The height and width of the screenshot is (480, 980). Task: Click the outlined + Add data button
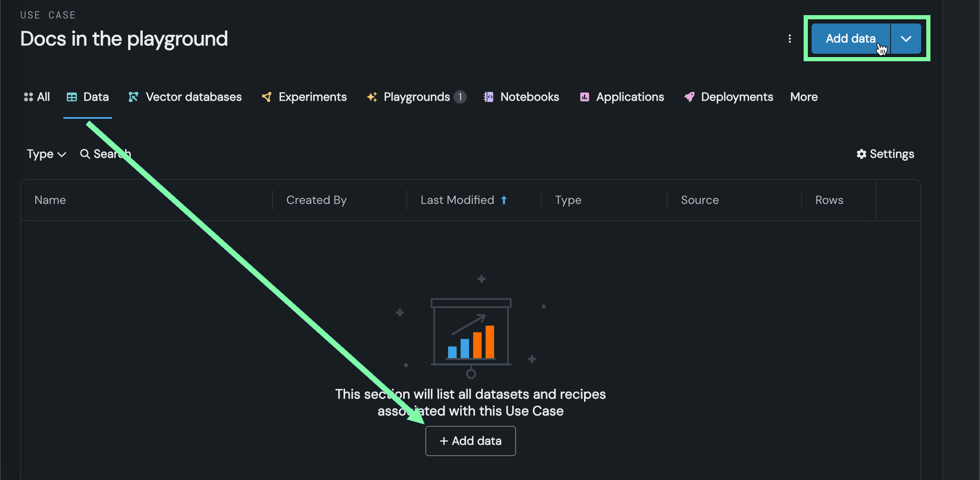470,441
